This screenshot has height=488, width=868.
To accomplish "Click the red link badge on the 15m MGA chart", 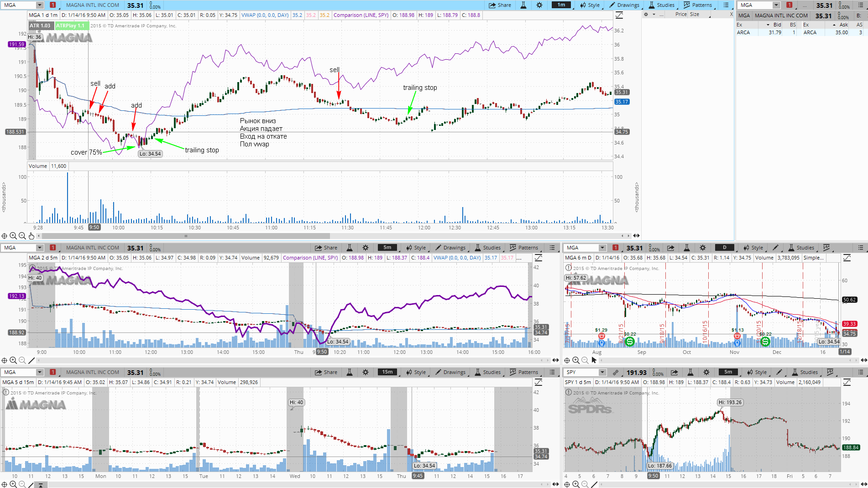I will [x=52, y=372].
